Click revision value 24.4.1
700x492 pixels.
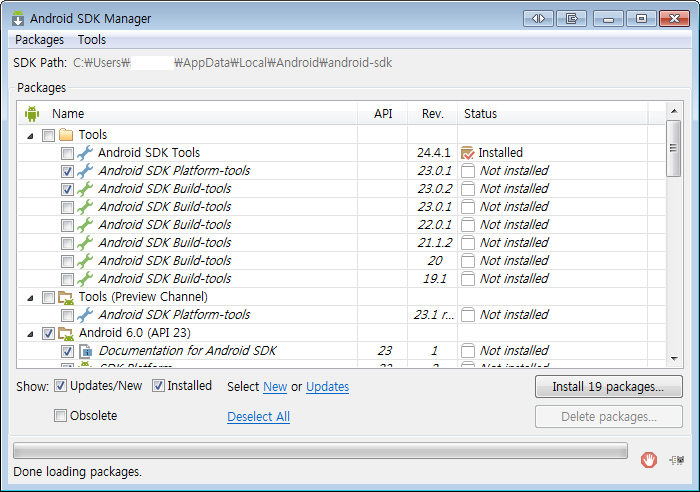click(433, 153)
